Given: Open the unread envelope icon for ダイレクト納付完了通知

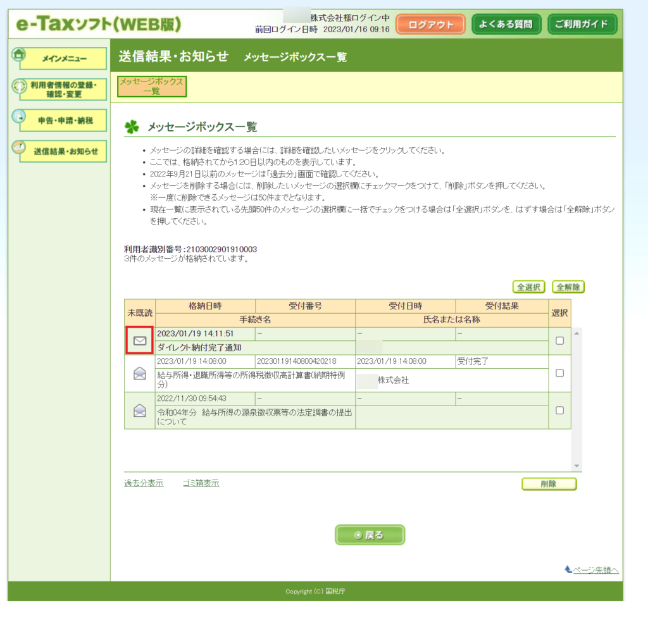Looking at the screenshot, I should tap(140, 341).
